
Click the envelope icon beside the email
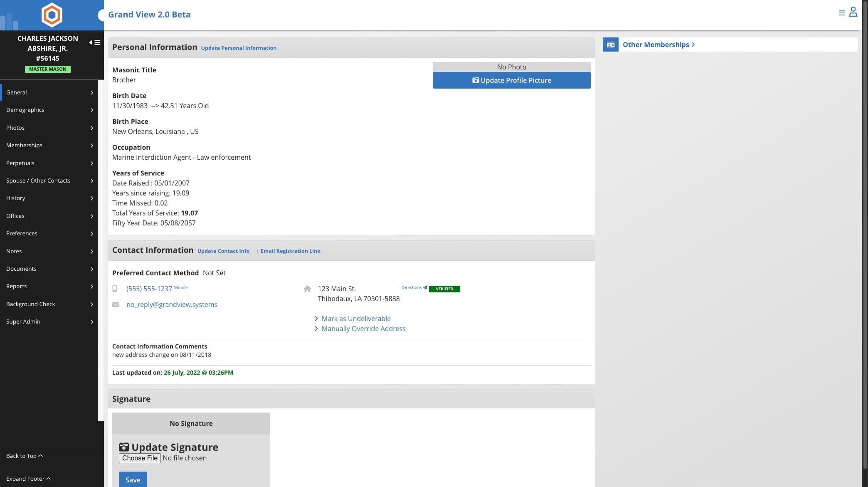(116, 304)
